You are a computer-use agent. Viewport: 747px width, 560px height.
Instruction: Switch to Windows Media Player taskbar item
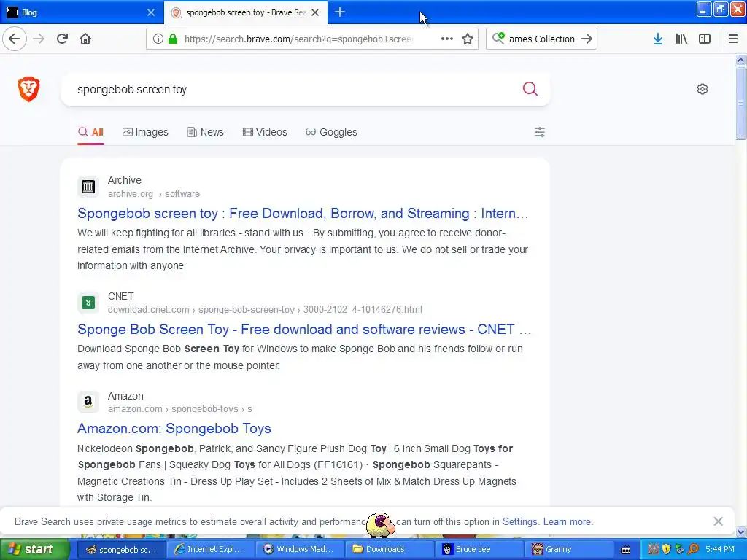299,549
